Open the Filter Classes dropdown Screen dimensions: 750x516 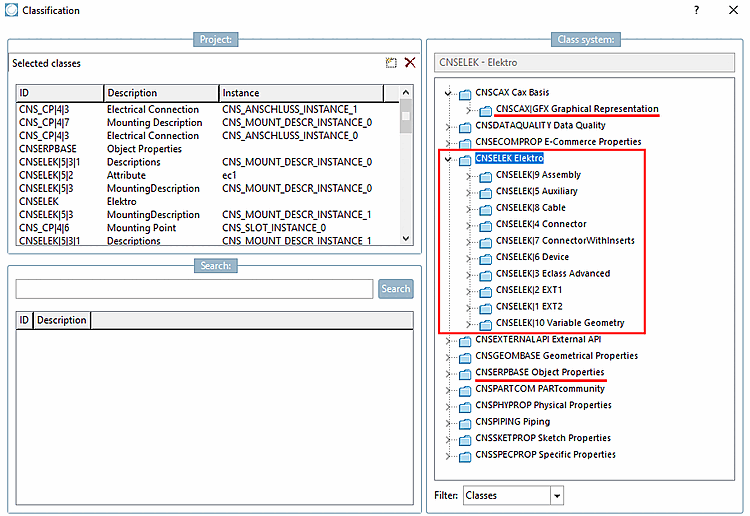pyautogui.click(x=557, y=496)
